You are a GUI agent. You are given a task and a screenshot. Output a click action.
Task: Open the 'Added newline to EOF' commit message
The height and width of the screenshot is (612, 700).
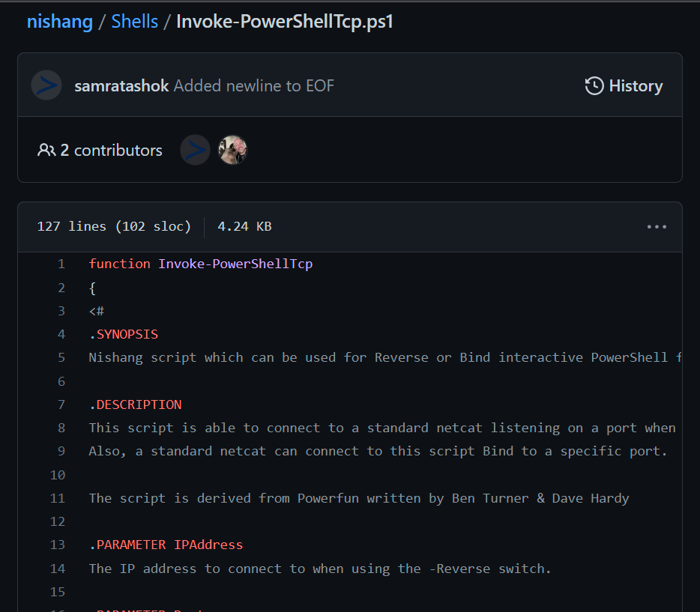click(253, 85)
